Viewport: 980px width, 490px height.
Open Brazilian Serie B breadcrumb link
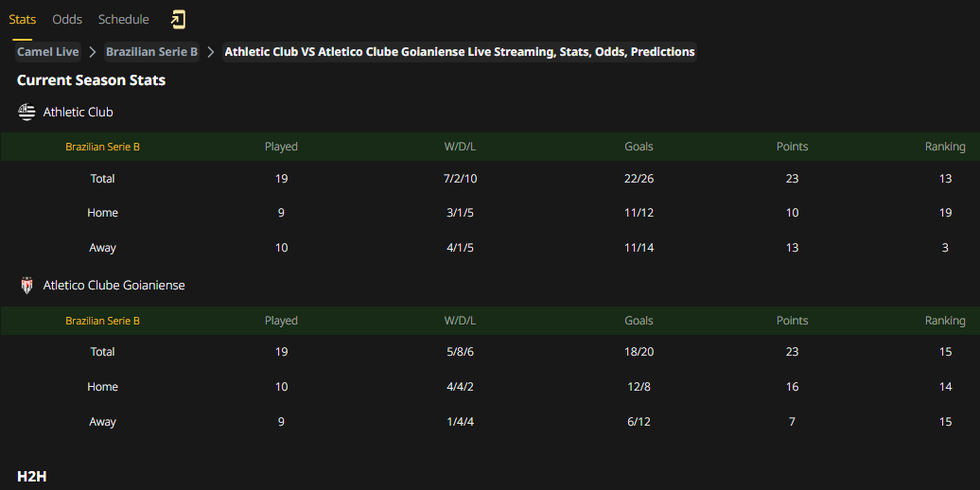[x=152, y=52]
